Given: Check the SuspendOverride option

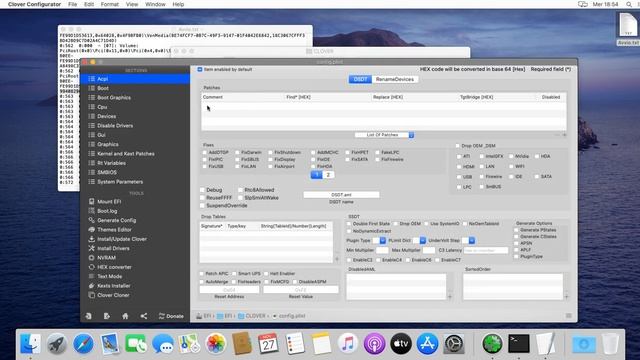Looking at the screenshot, I should 202,205.
